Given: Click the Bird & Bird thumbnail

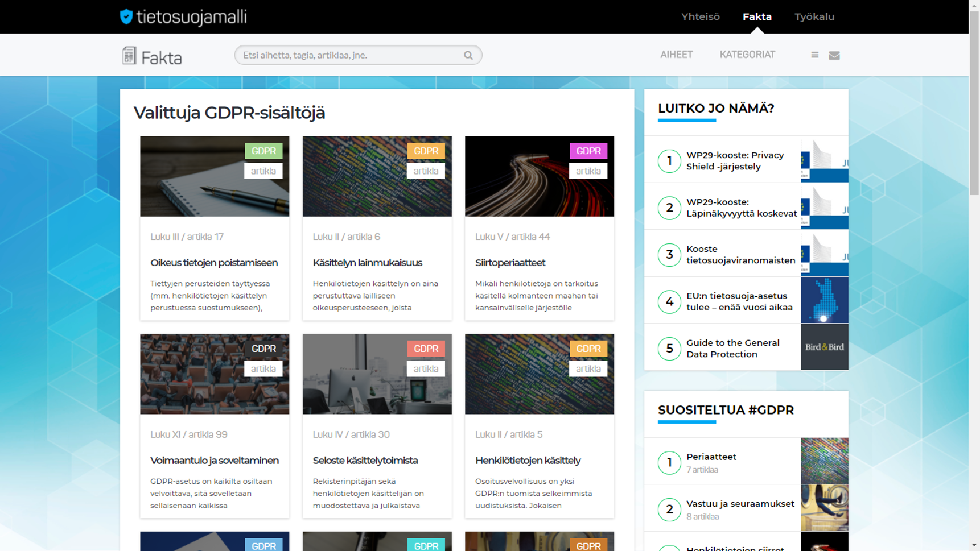Looking at the screenshot, I should click(824, 347).
